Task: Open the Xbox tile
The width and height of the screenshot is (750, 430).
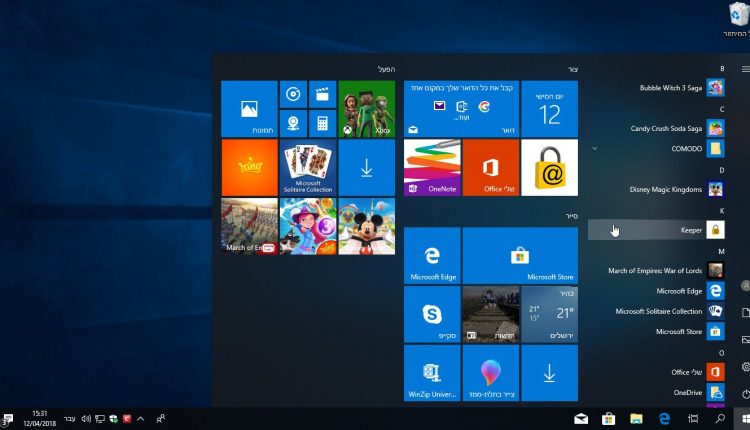Action: (x=366, y=109)
